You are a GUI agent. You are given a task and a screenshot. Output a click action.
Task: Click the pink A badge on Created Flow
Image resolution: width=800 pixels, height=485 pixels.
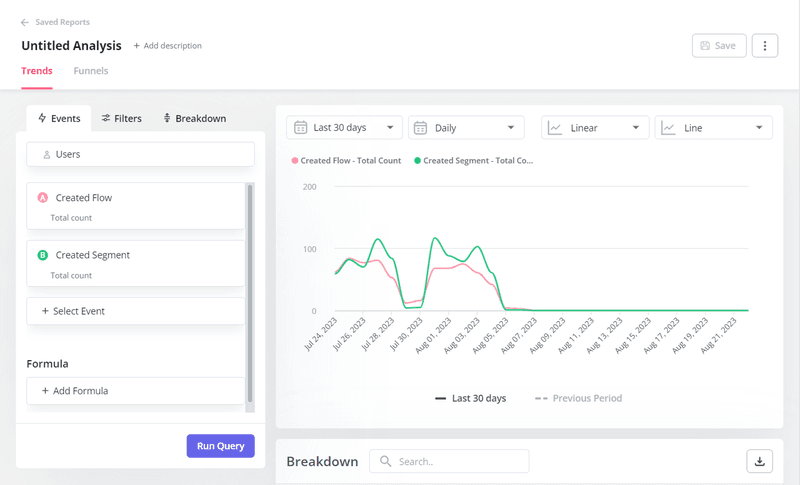point(43,198)
